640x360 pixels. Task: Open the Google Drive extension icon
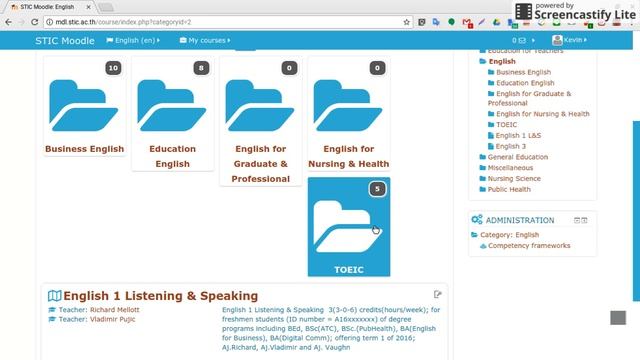496,22
